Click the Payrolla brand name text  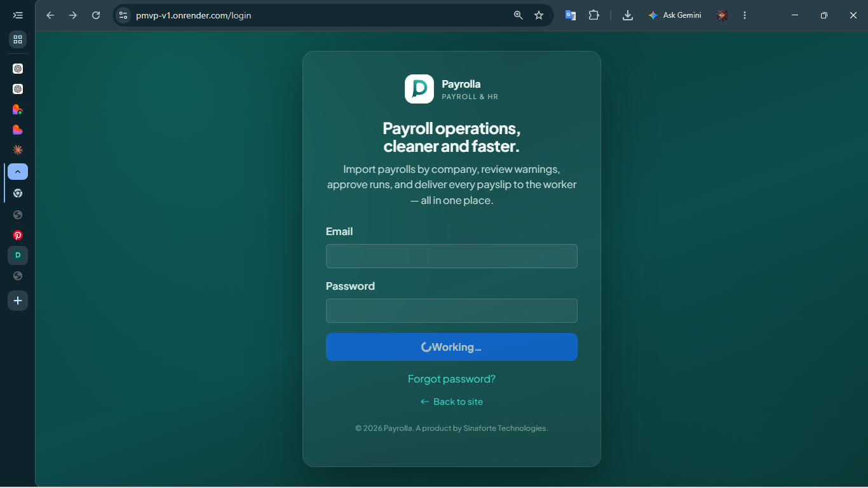tap(461, 84)
